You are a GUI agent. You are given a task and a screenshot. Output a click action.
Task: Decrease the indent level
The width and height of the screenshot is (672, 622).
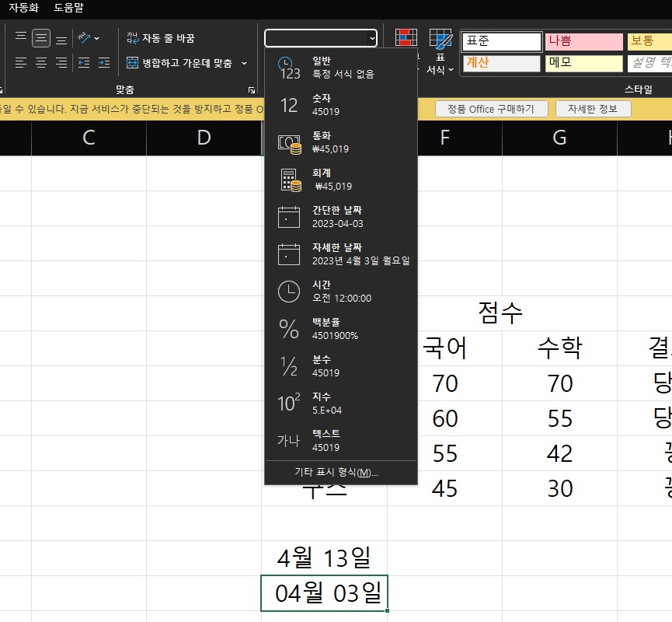(84, 63)
